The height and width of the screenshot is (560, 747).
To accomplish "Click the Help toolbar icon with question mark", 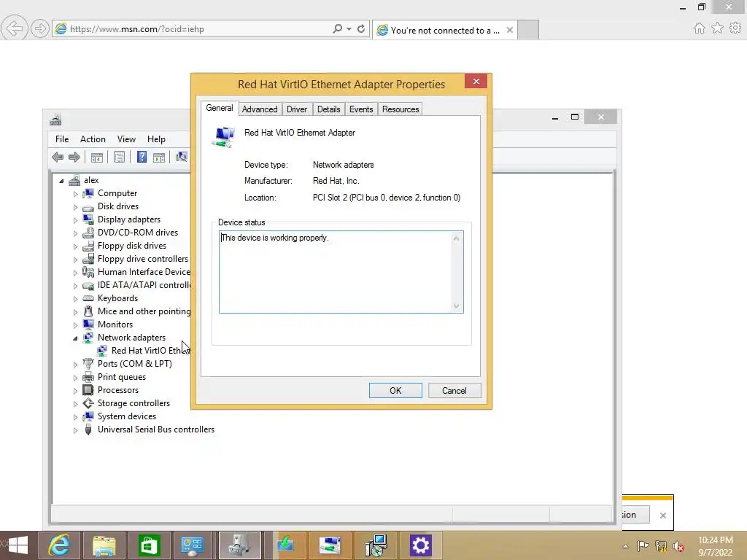I will pos(142,157).
